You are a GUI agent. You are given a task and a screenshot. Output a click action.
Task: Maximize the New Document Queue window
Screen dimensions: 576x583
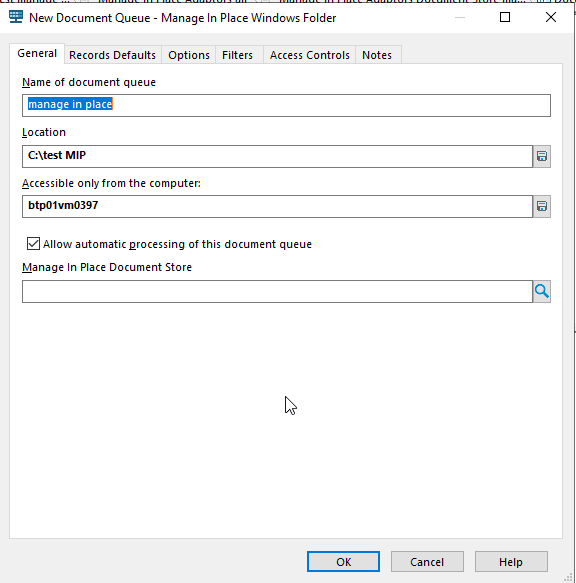tap(505, 17)
